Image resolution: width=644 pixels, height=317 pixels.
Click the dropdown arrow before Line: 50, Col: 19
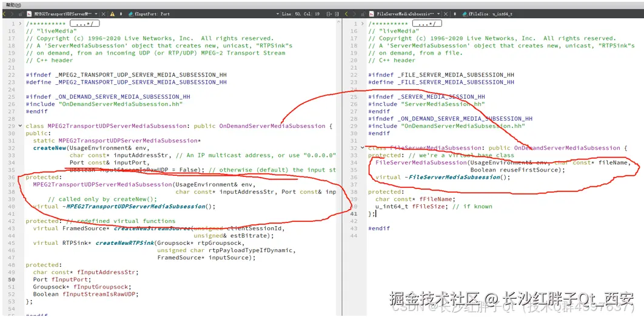[x=278, y=14]
